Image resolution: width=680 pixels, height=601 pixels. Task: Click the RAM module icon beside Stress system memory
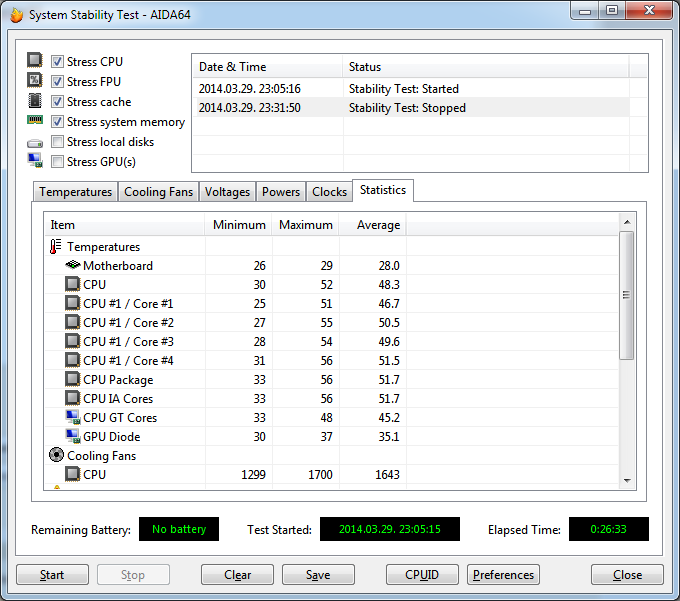(x=35, y=120)
